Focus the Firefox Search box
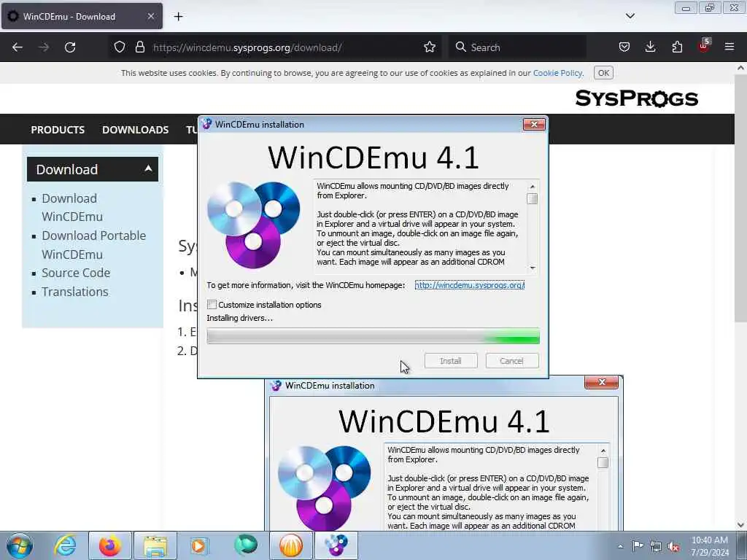Viewport: 747px width, 560px height. point(517,47)
